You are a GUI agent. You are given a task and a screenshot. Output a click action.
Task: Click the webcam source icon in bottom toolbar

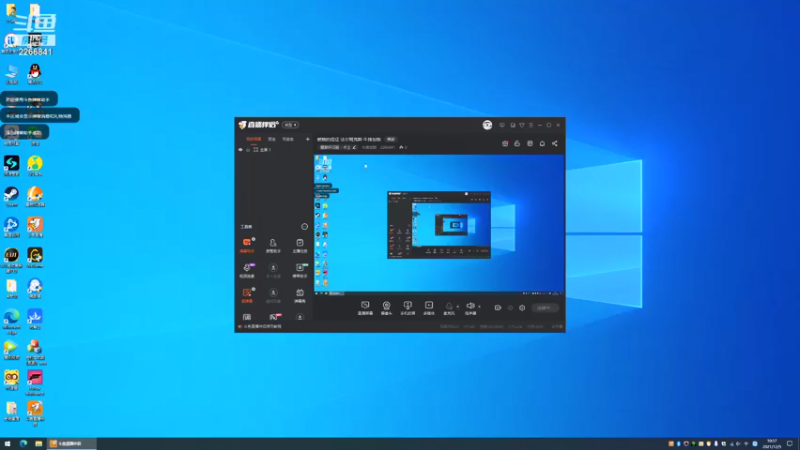(x=386, y=306)
